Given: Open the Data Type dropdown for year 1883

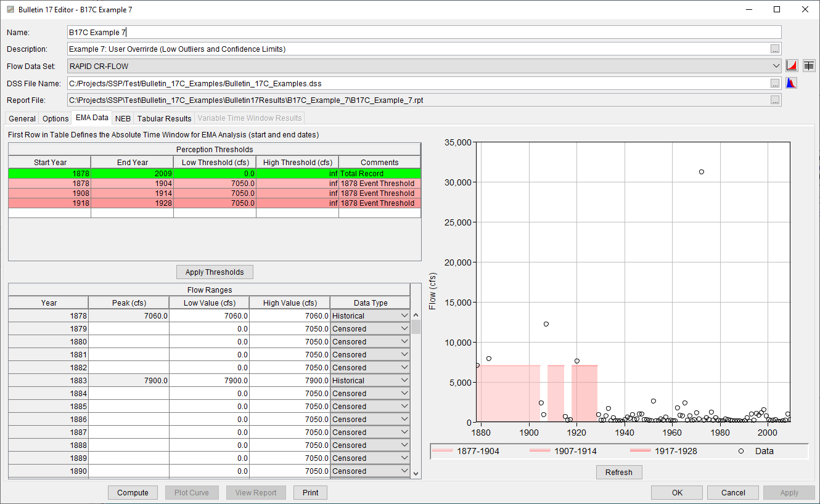Looking at the screenshot, I should [404, 380].
